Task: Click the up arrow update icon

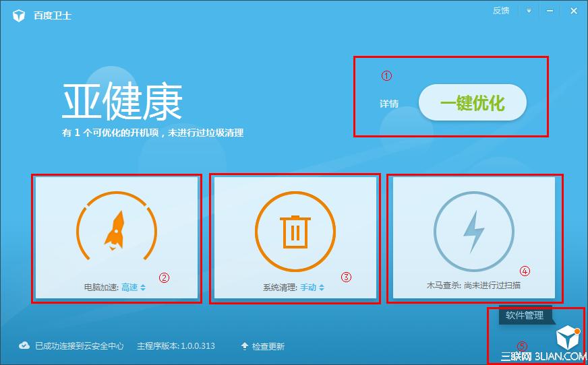Action: (x=245, y=346)
